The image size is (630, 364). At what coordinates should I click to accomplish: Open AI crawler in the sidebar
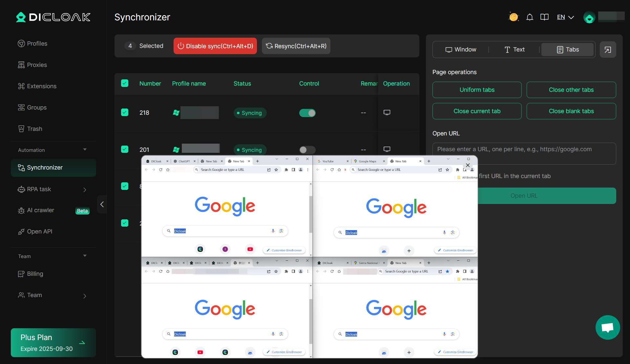tap(53, 210)
